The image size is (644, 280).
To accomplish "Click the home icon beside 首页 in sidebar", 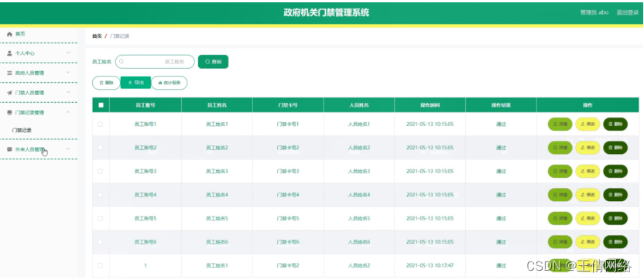I will coord(9,34).
